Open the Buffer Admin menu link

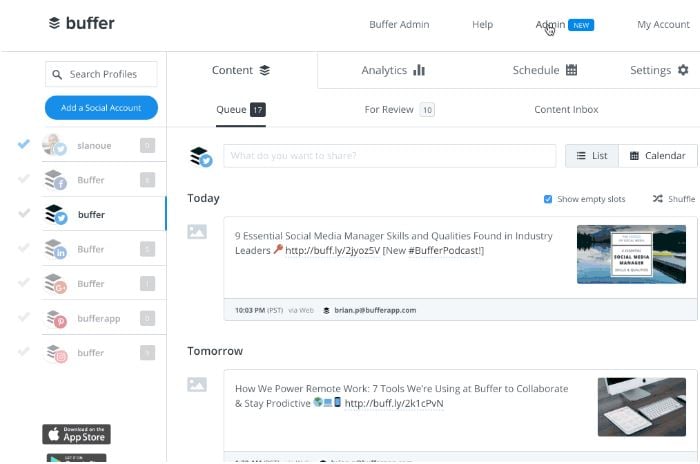pyautogui.click(x=399, y=25)
